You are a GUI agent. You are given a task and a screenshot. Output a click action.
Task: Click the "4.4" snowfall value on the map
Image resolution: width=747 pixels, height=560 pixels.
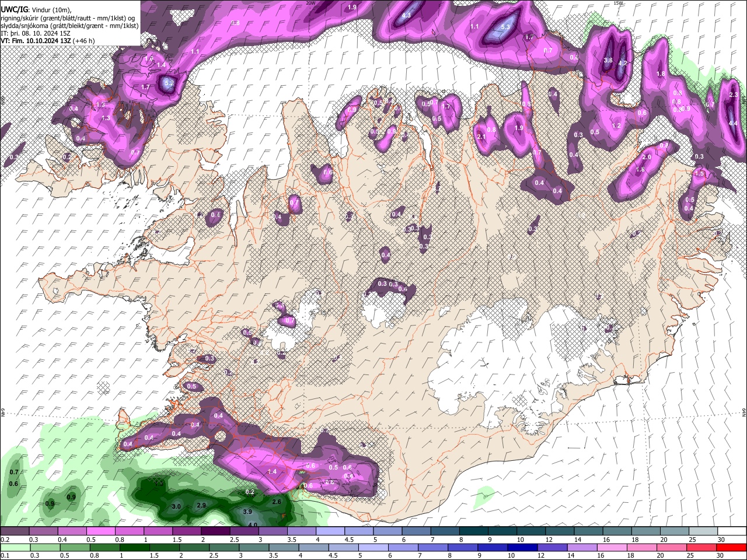(x=734, y=124)
